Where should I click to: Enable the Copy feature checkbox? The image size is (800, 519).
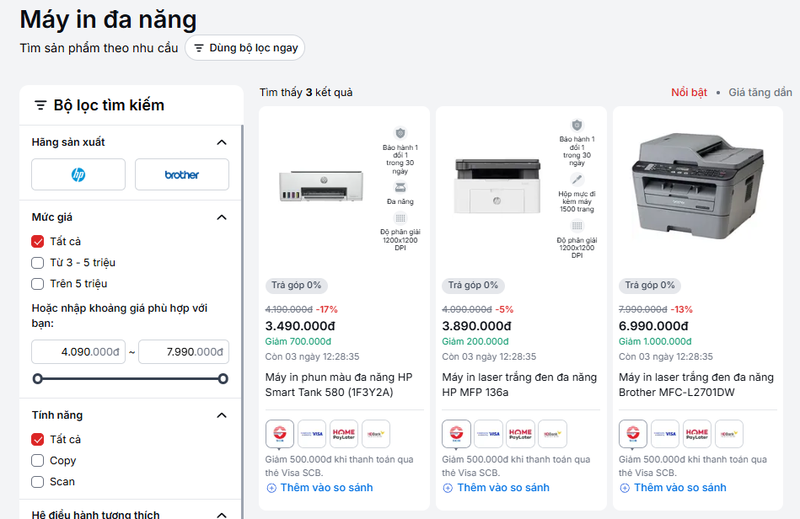[x=38, y=461]
